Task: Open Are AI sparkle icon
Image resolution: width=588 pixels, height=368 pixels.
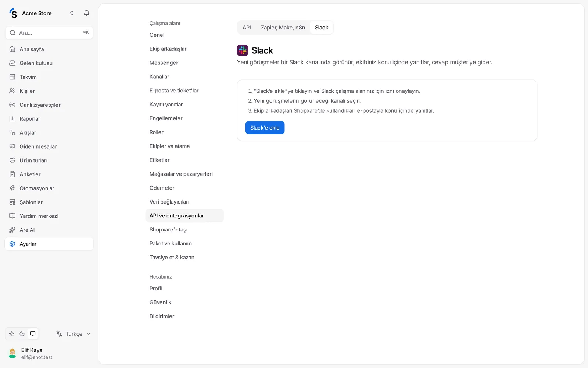Action: [12, 230]
